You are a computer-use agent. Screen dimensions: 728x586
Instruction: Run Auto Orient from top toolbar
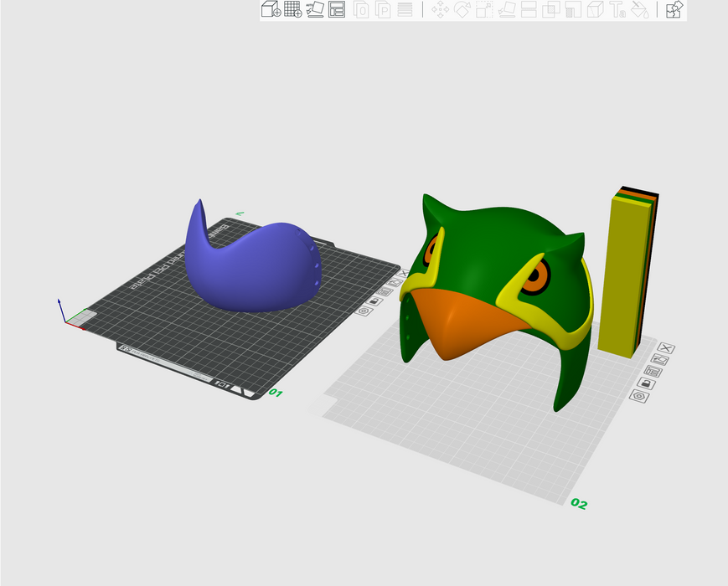[315, 10]
